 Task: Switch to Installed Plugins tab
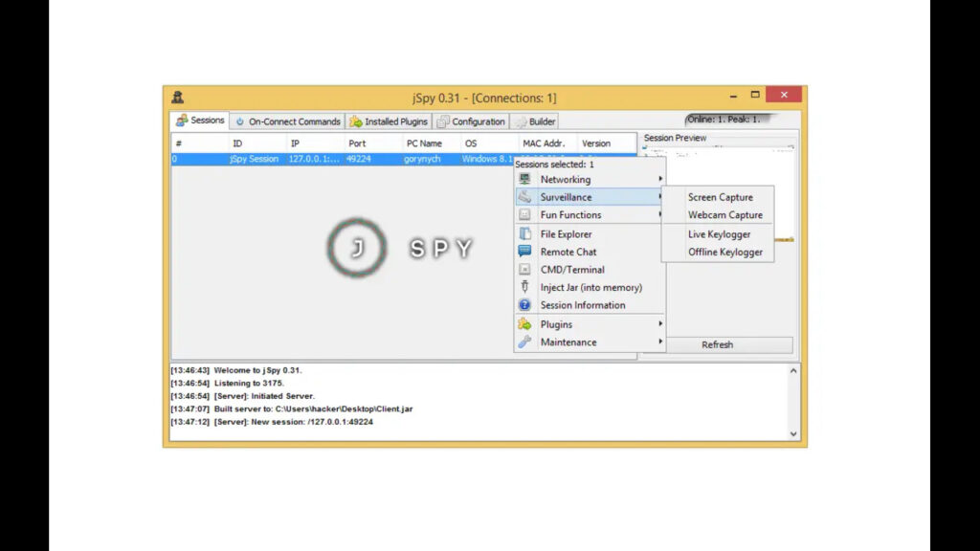tap(389, 121)
